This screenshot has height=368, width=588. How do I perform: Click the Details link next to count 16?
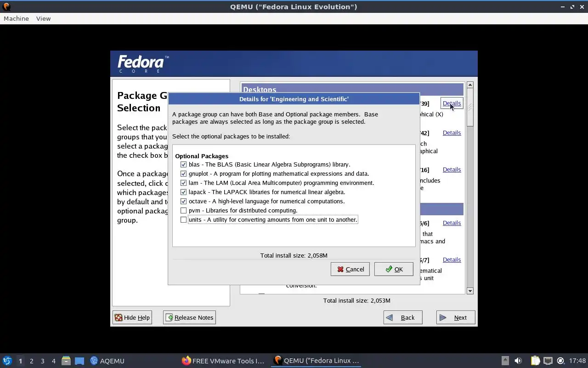coord(452,169)
